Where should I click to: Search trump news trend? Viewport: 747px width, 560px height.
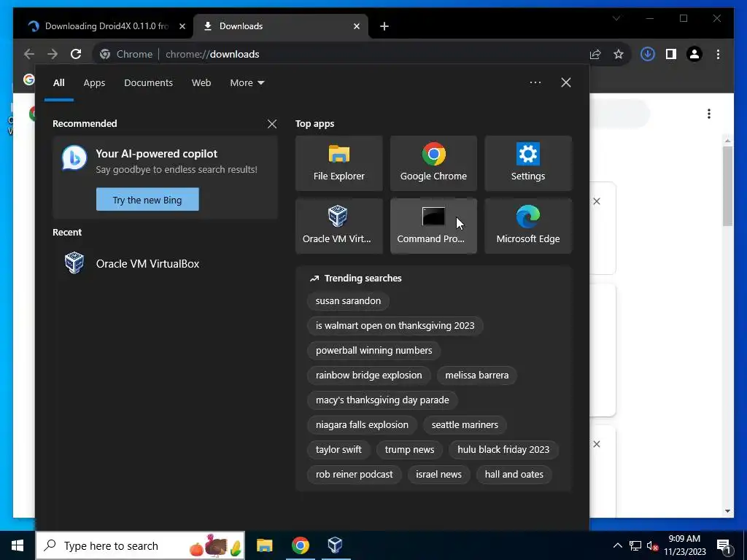[409, 449]
